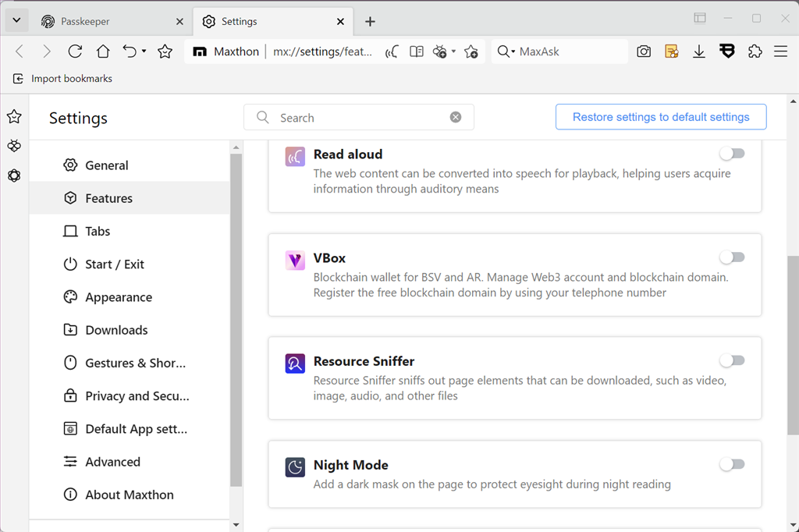Enable the Read aloud toggle

click(x=732, y=154)
